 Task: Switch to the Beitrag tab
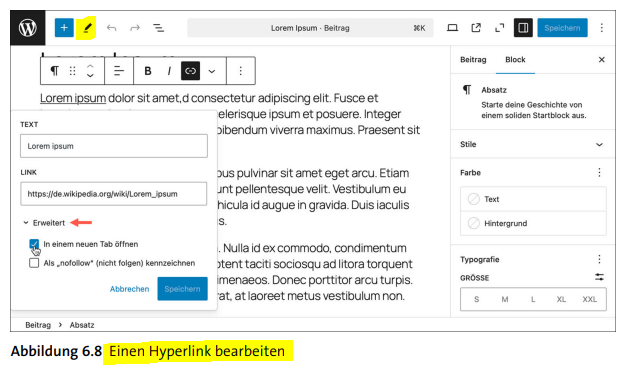473,60
